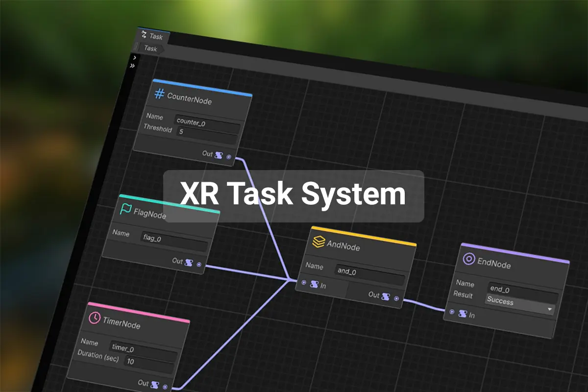Open the EndNode Result dropdown showing Success
This screenshot has width=588, height=392.
pyautogui.click(x=520, y=304)
